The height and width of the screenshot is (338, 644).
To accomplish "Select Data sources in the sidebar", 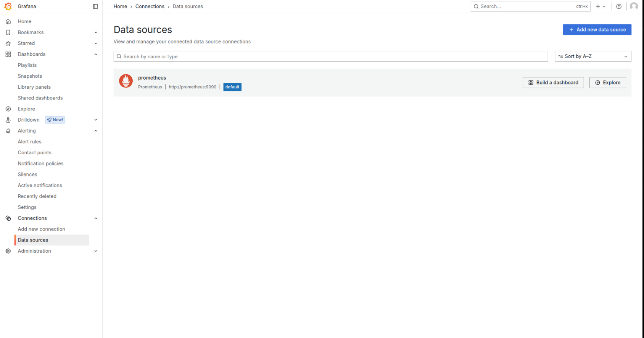I will (52, 240).
